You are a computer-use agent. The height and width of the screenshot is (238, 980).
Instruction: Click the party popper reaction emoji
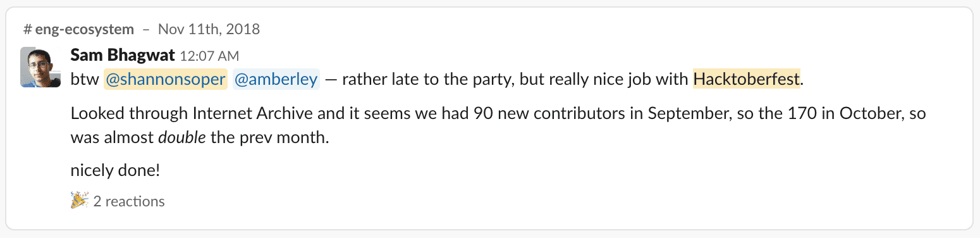[x=79, y=201]
